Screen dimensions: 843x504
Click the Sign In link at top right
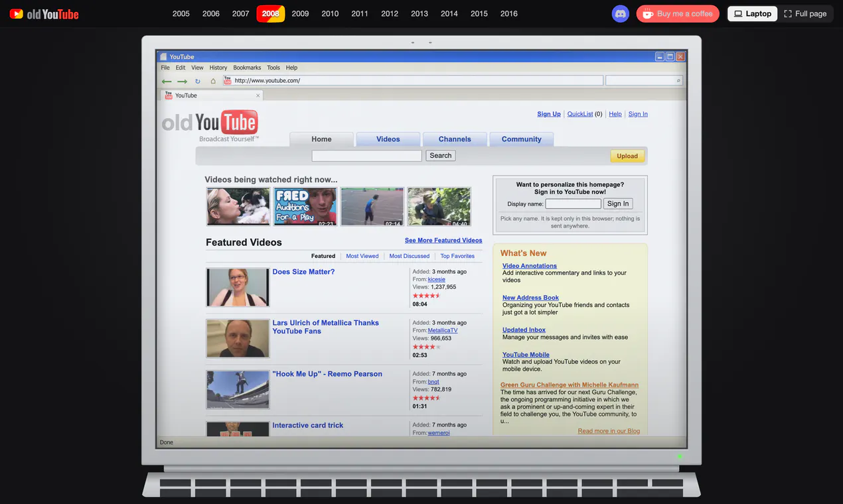pos(638,114)
